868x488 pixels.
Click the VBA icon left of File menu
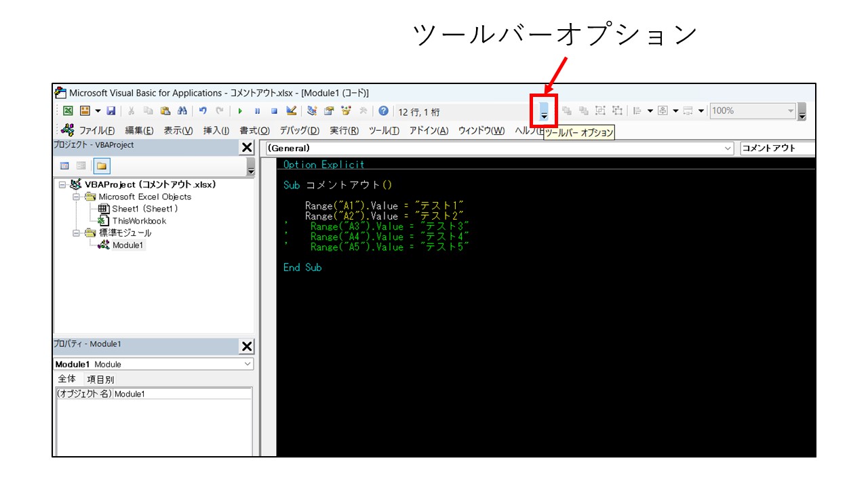pos(67,130)
